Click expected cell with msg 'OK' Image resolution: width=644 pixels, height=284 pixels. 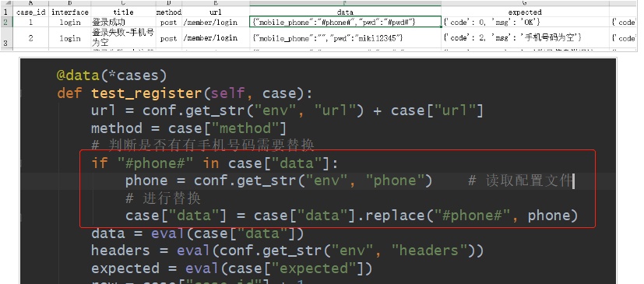click(x=525, y=22)
